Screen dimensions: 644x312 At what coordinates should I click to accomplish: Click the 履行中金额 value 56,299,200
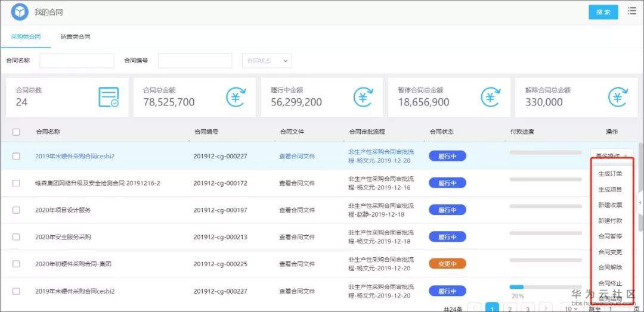click(296, 102)
